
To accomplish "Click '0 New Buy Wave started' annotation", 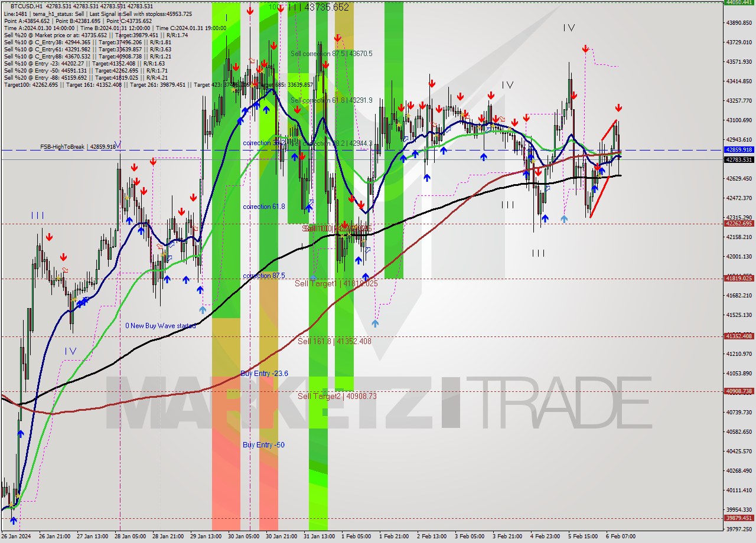I will click(x=160, y=326).
